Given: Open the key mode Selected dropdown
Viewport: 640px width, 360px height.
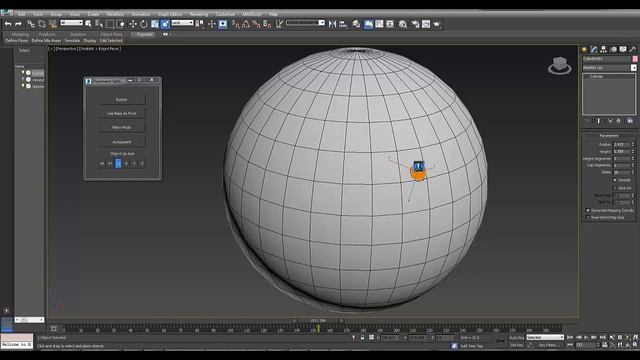Looking at the screenshot, I should [544, 338].
